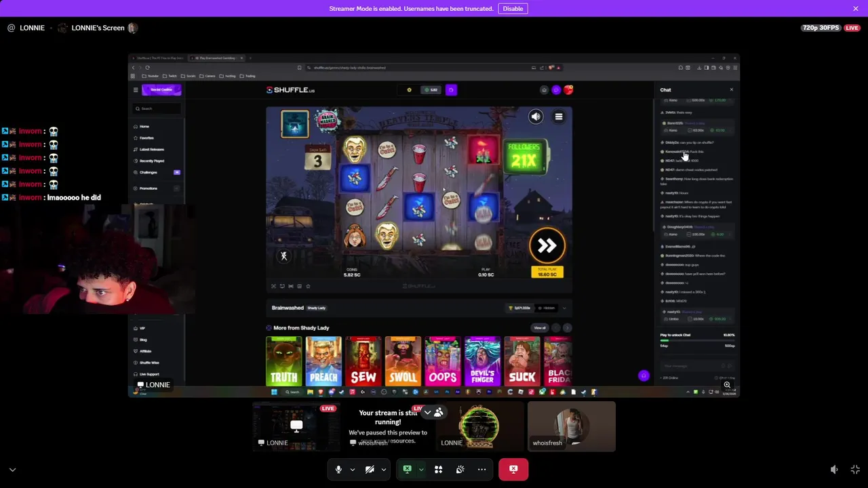Open Recently Played in sidebar
The image size is (868, 488).
coord(149,161)
